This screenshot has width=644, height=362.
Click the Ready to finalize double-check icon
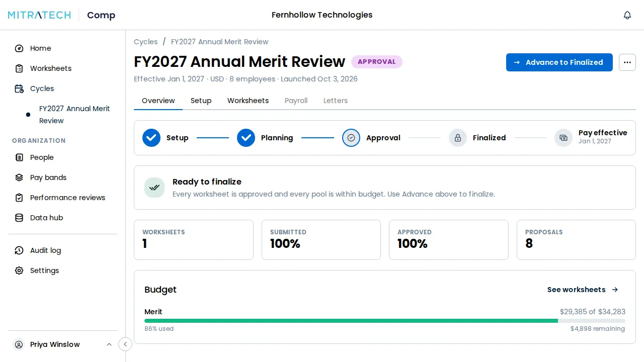154,188
